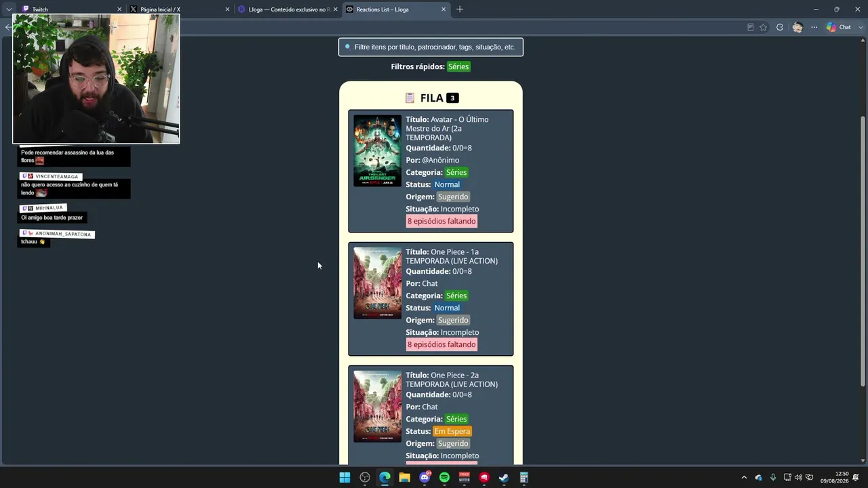Click the Sugerido tag on One Piece 1a Temporada
Viewport: 868px width, 488px height.
click(453, 320)
